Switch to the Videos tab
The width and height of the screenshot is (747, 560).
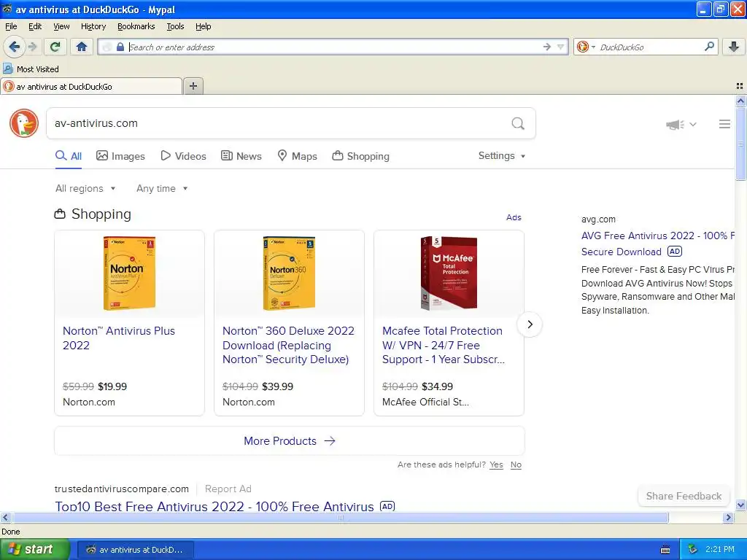pyautogui.click(x=183, y=156)
